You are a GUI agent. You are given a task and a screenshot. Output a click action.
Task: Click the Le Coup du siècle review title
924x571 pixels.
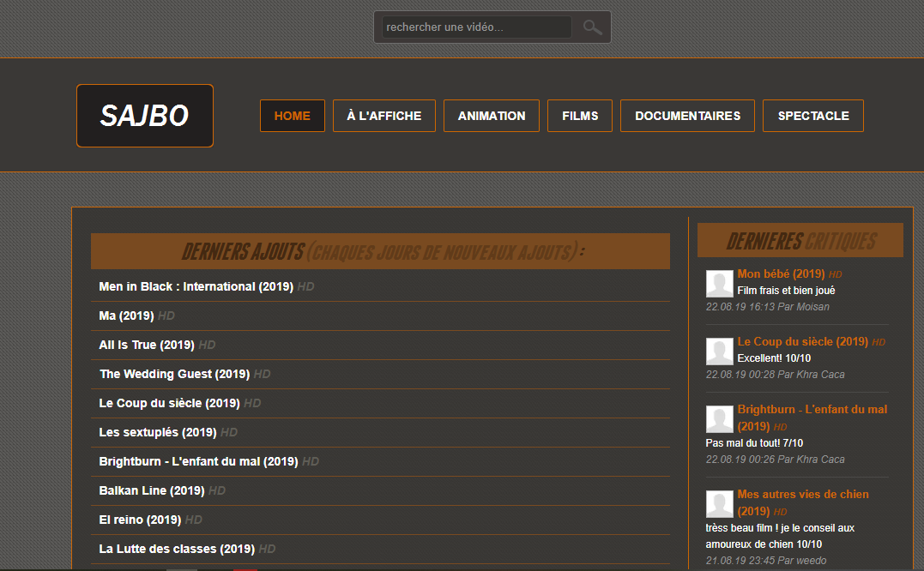tap(803, 341)
